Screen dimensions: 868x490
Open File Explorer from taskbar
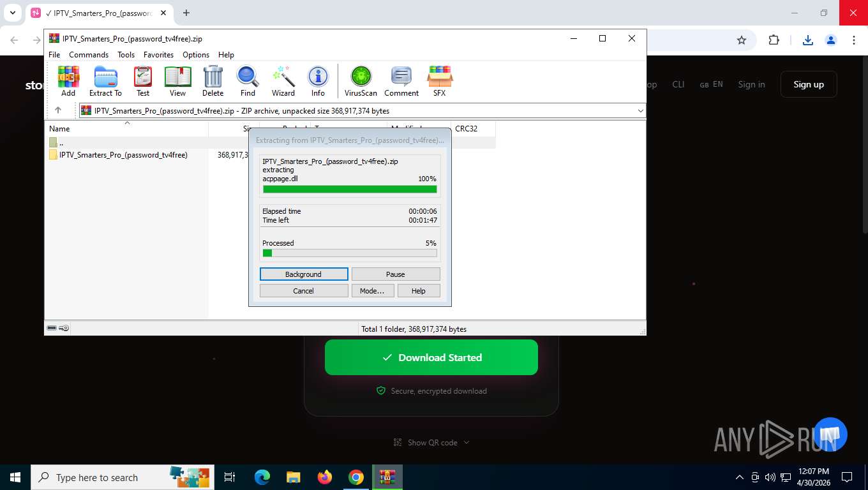293,477
